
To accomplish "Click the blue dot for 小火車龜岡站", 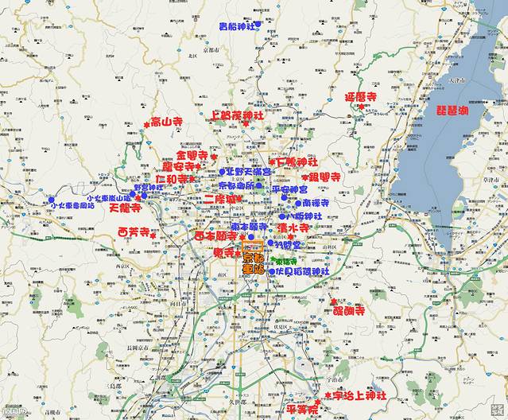I will [52, 200].
